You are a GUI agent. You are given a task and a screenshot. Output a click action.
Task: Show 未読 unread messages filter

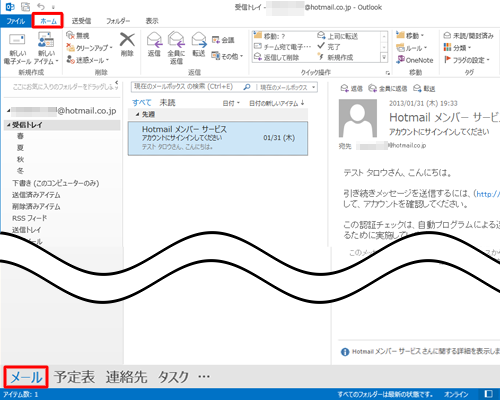[167, 102]
